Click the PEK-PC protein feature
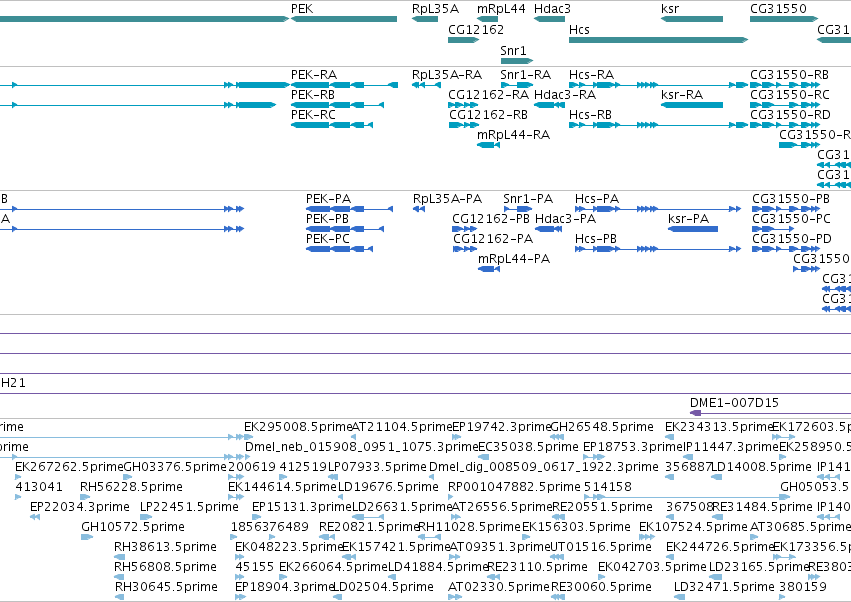Viewport: 851px width, 602px height. point(339,249)
